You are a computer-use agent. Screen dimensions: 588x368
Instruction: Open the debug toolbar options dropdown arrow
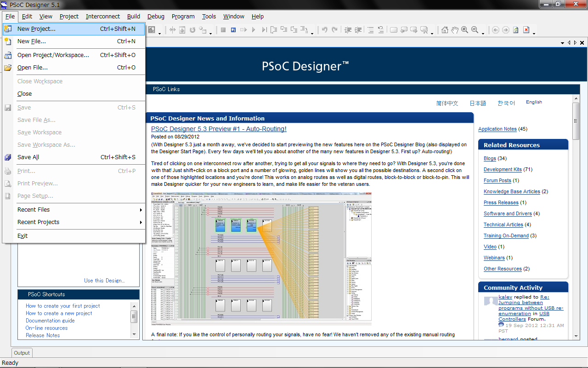[312, 33]
